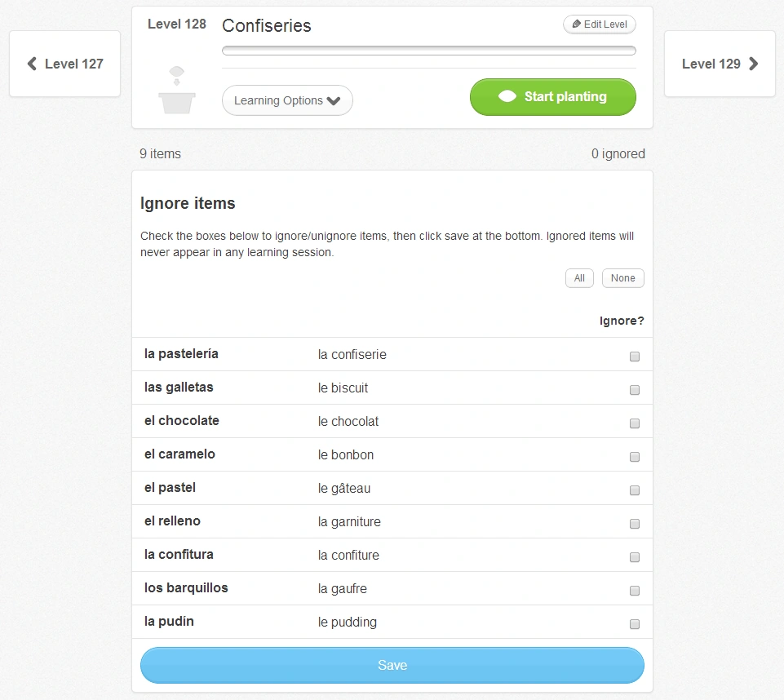Click the left chevron for Level 127
Image resolution: width=784 pixels, height=700 pixels.
(32, 64)
